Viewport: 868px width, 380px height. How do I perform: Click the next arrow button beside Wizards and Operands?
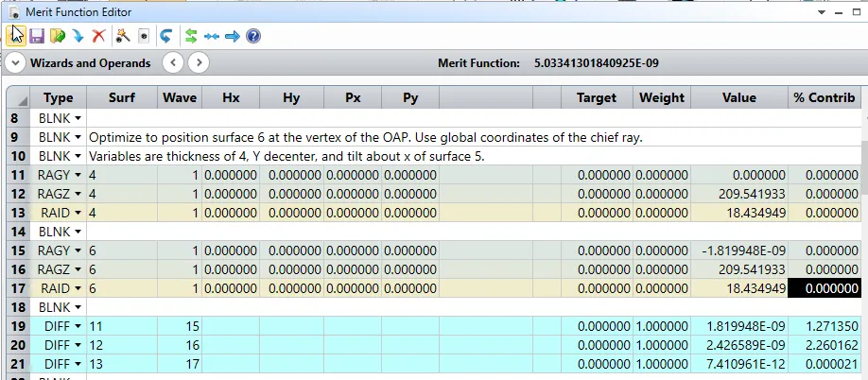pos(197,63)
